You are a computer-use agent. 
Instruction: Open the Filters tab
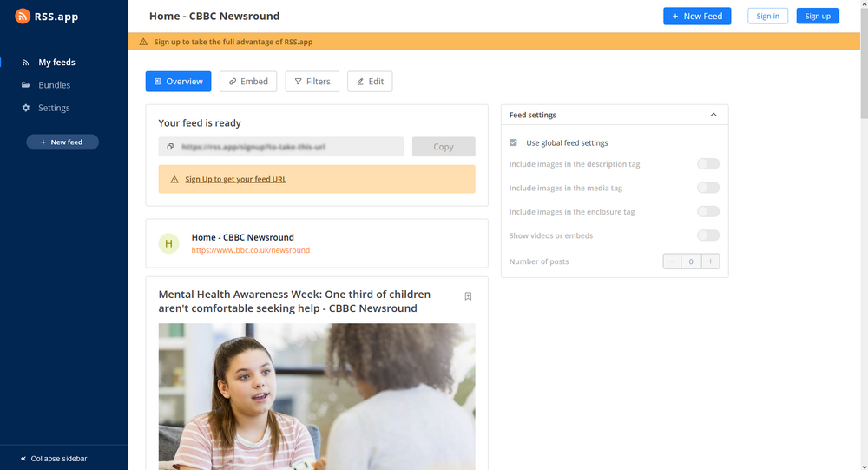[x=312, y=82]
